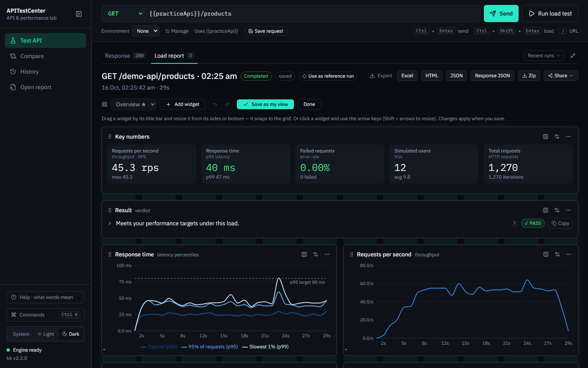This screenshot has height=368, width=588.
Task: Open the History page in sidebar
Action: pyautogui.click(x=45, y=72)
